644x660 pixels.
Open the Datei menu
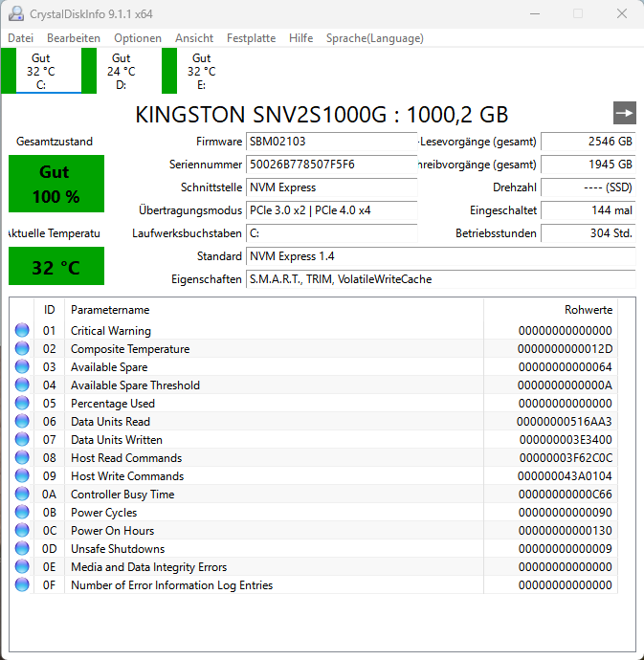(x=20, y=38)
